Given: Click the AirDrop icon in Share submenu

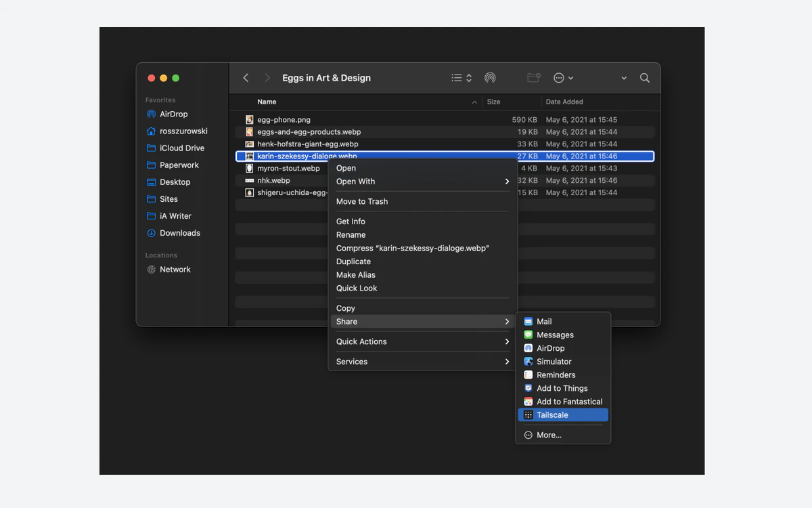Looking at the screenshot, I should [528, 348].
